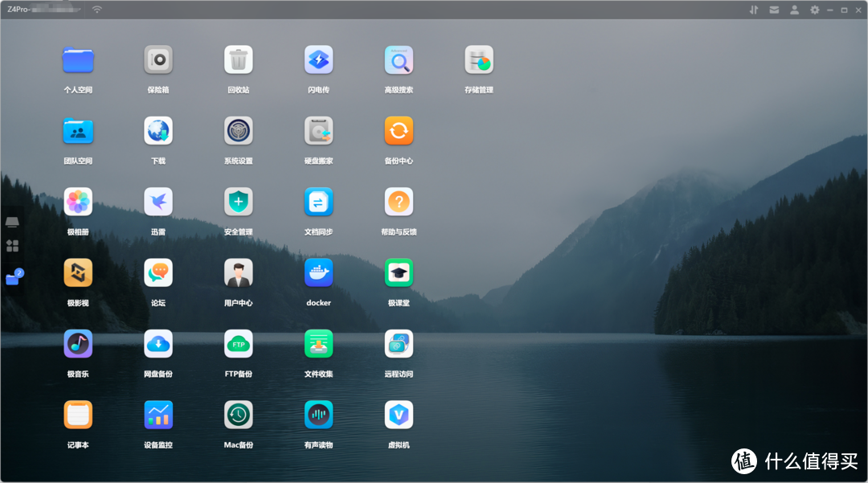Open 存储管理 storage manager

coord(479,60)
